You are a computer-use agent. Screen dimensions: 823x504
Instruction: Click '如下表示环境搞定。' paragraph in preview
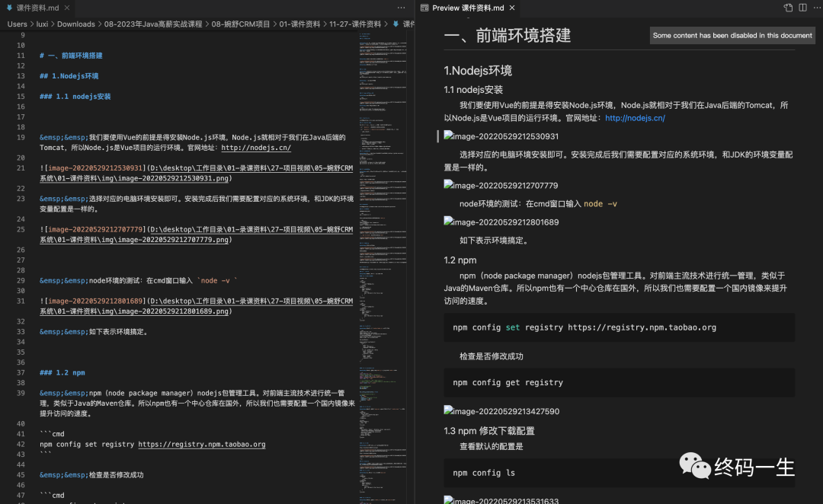tap(495, 241)
